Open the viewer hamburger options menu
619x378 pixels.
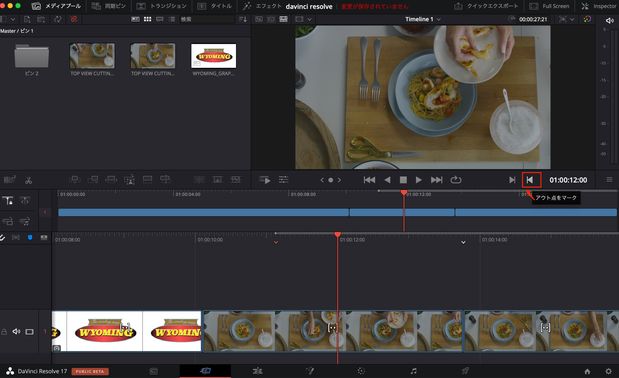tap(610, 180)
